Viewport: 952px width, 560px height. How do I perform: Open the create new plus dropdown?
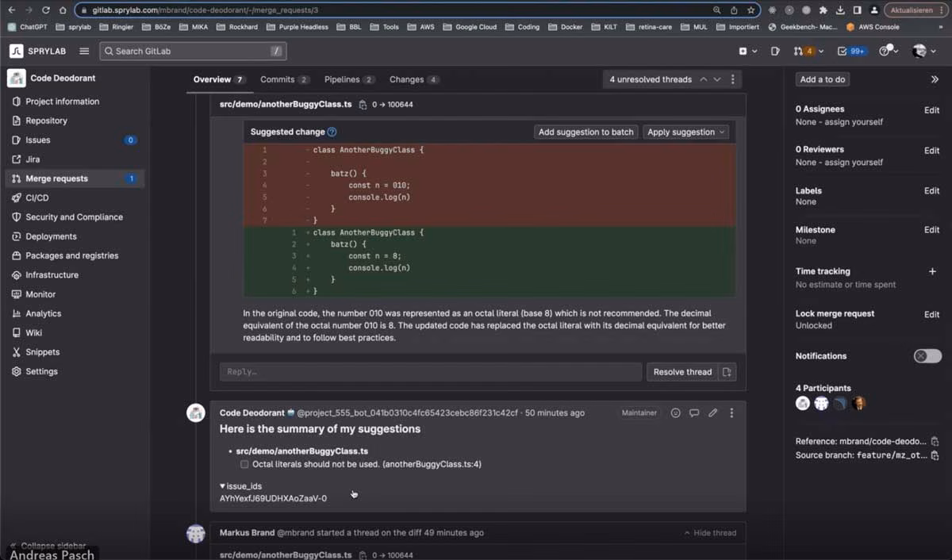click(x=747, y=51)
